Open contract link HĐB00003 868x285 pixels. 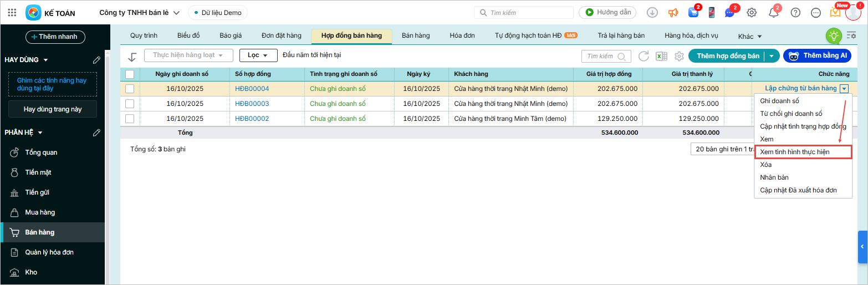(252, 104)
